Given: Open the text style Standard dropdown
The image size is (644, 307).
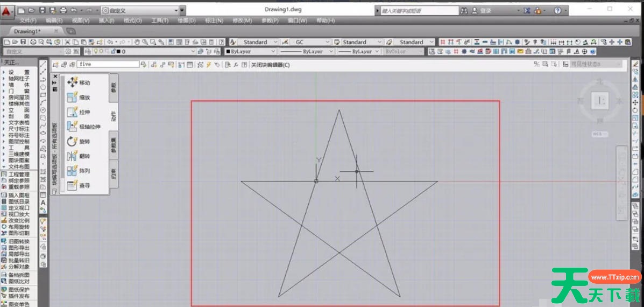Looking at the screenshot, I should point(258,42).
